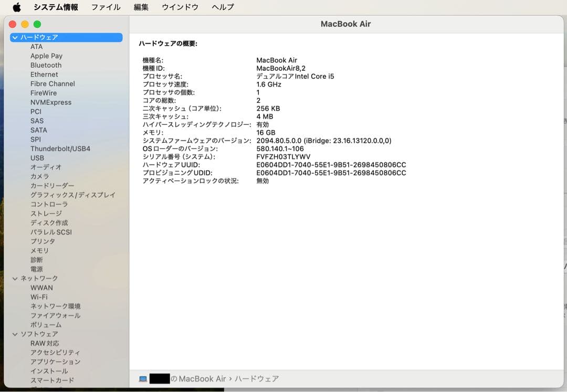Open the ファイル menu

click(x=106, y=7)
